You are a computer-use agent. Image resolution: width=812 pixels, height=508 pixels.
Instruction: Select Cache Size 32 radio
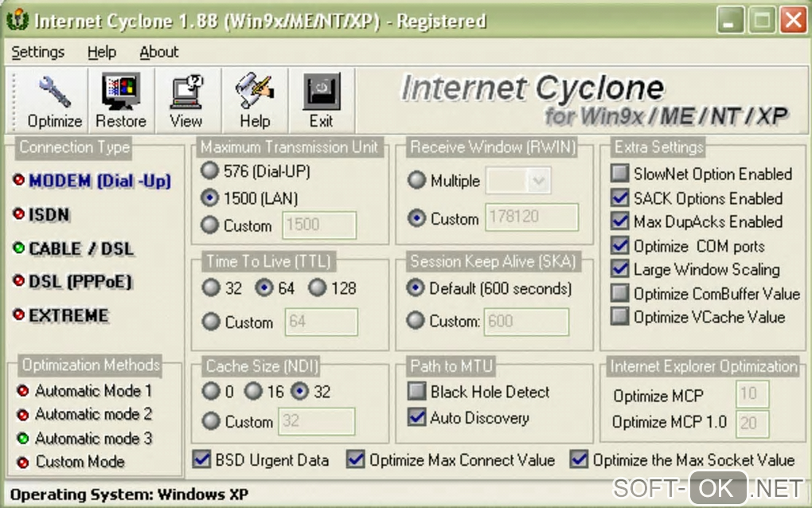click(299, 391)
